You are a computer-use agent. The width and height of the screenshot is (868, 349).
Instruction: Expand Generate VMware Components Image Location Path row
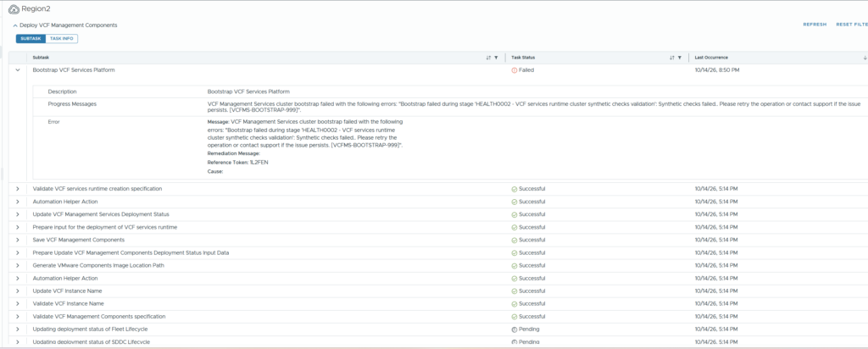(x=18, y=265)
